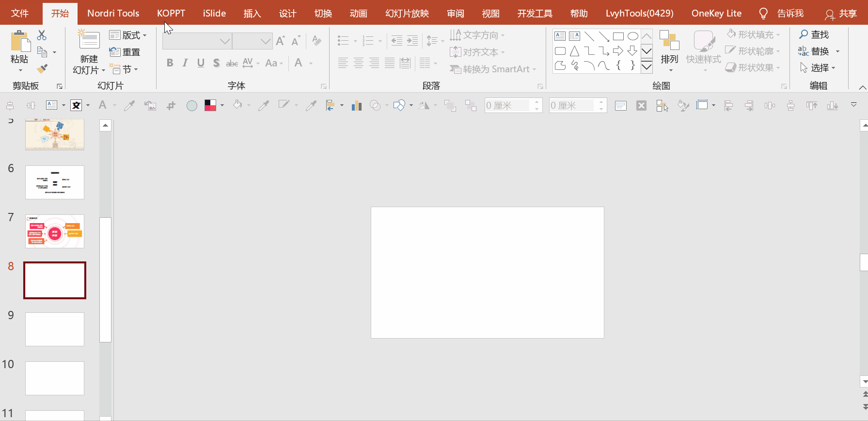
Task: Click the pale green circle color swatch
Action: 192,105
